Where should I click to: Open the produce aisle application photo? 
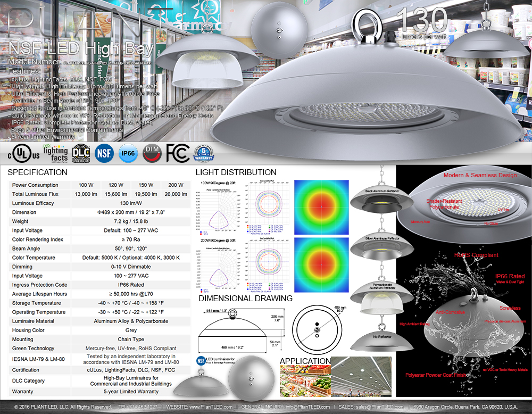coord(305,381)
